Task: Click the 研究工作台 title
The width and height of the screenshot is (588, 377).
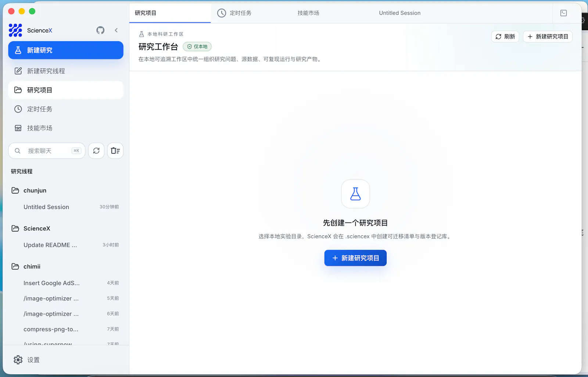Action: coord(158,47)
